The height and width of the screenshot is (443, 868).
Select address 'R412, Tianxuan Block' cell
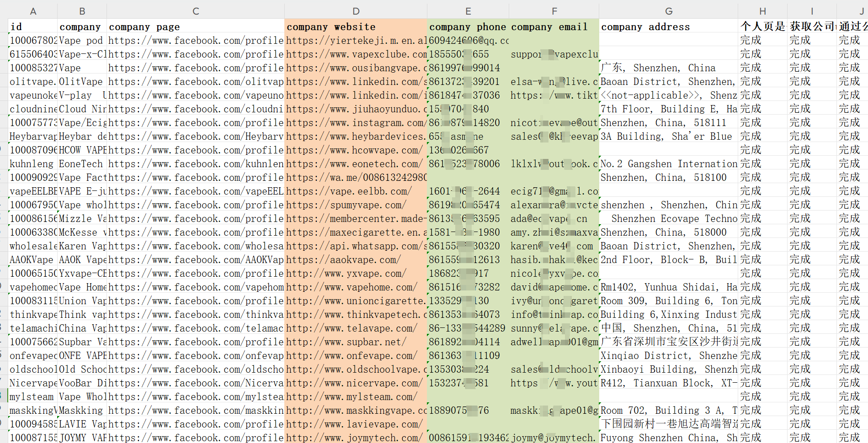669,383
